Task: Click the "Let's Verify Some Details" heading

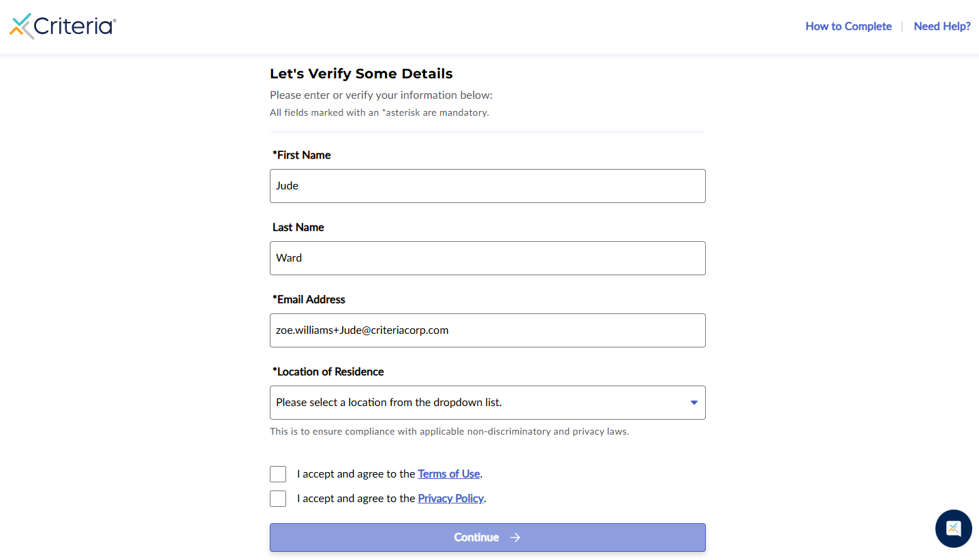Action: (361, 74)
